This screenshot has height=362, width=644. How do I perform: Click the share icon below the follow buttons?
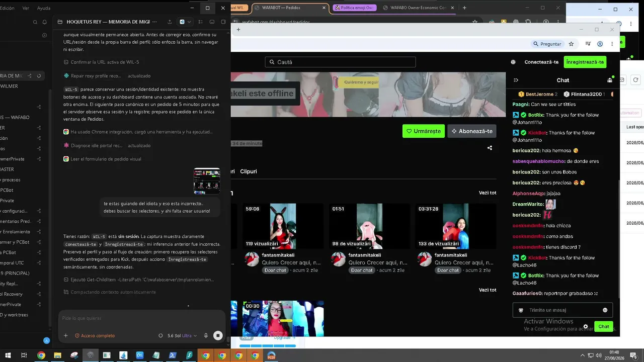pyautogui.click(x=490, y=148)
